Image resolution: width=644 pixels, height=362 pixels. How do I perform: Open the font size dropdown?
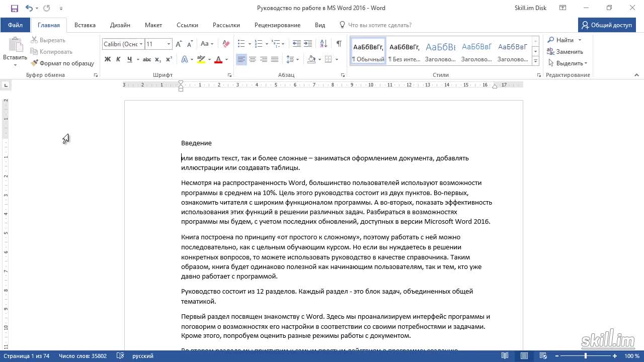coord(169,44)
